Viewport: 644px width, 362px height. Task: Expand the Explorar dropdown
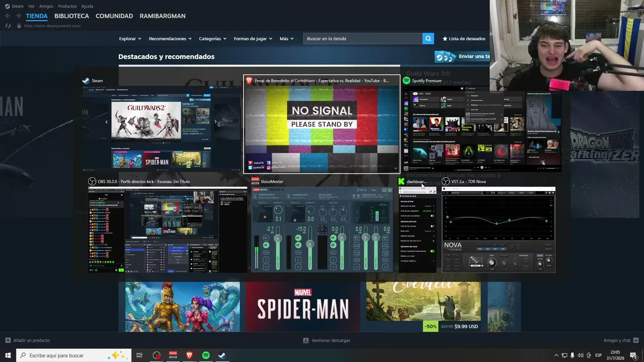pos(130,39)
